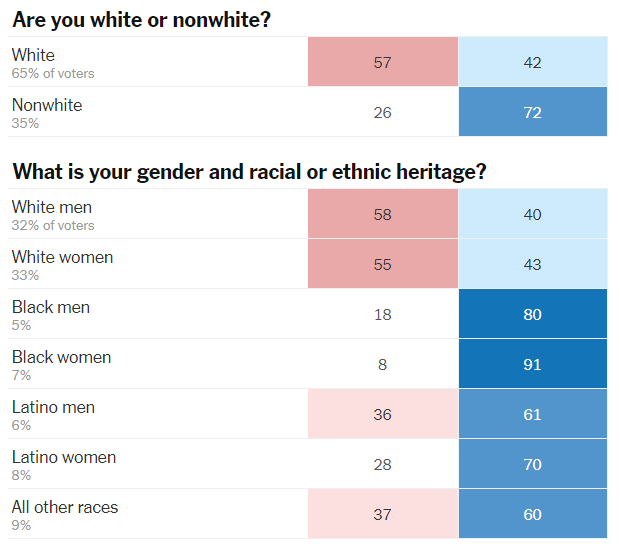Click the light blue cell showing 43
Image resolution: width=620 pixels, height=551 pixels.
tap(532, 264)
